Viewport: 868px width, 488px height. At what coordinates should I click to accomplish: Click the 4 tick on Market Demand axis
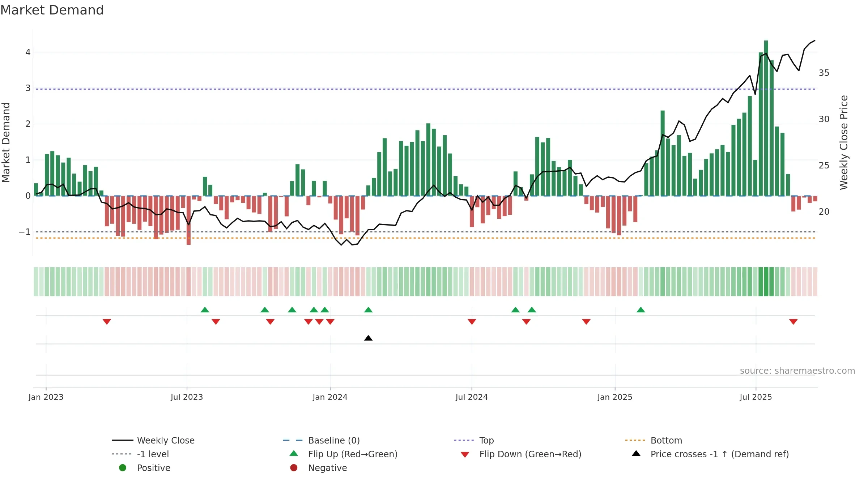tap(28, 52)
